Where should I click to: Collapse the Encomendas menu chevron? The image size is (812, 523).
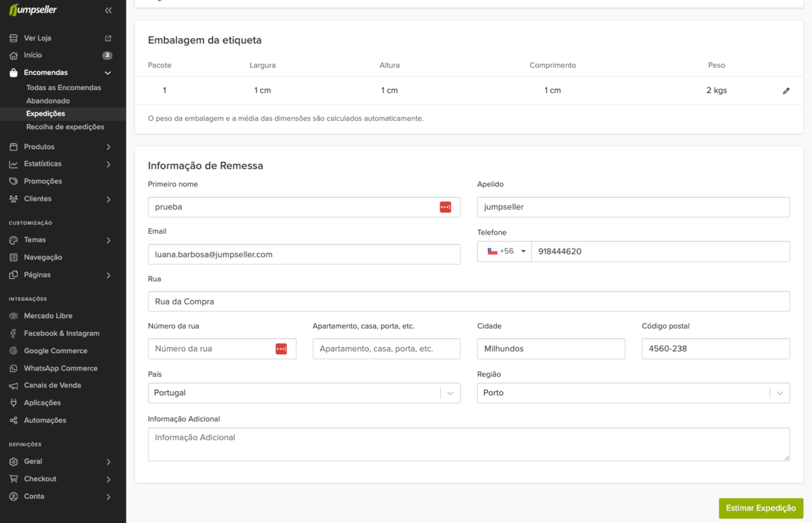[x=108, y=73]
